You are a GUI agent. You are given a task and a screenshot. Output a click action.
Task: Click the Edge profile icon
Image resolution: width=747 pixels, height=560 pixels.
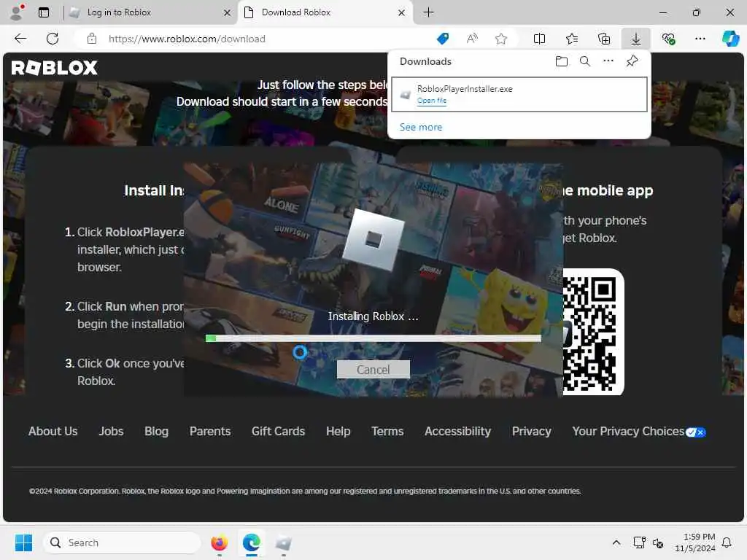point(17,12)
